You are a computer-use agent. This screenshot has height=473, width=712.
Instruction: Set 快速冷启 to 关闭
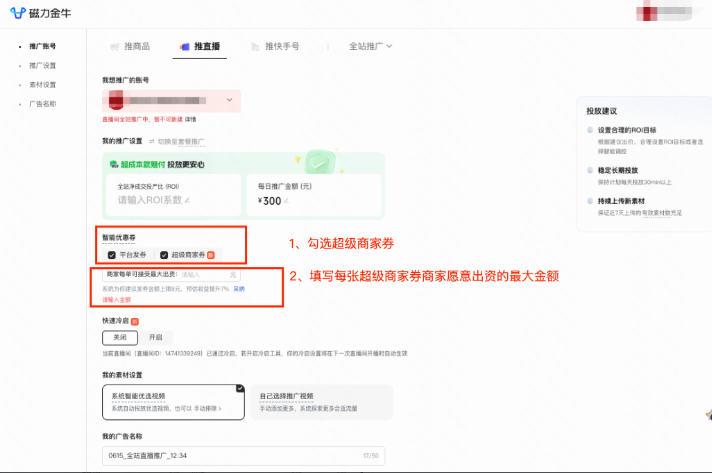pyautogui.click(x=120, y=337)
